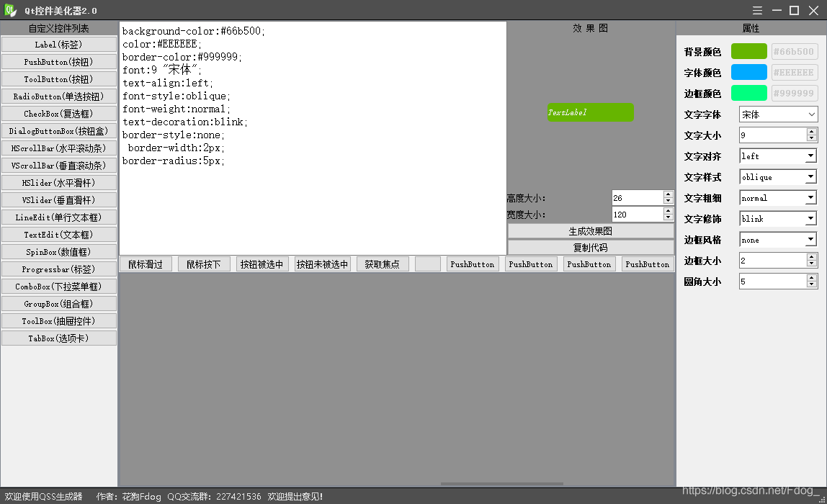Click 生成效果图 button
The image size is (827, 504).
point(591,231)
